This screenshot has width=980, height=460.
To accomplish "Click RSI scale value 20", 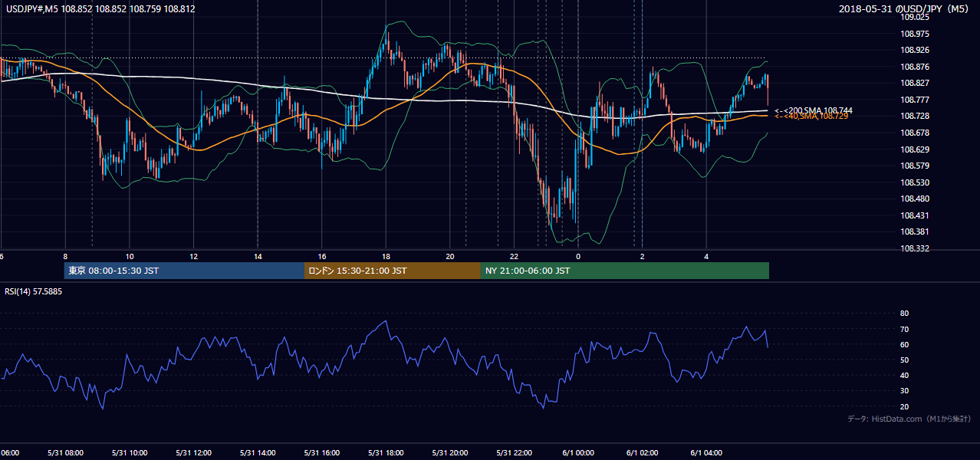I will [x=904, y=406].
